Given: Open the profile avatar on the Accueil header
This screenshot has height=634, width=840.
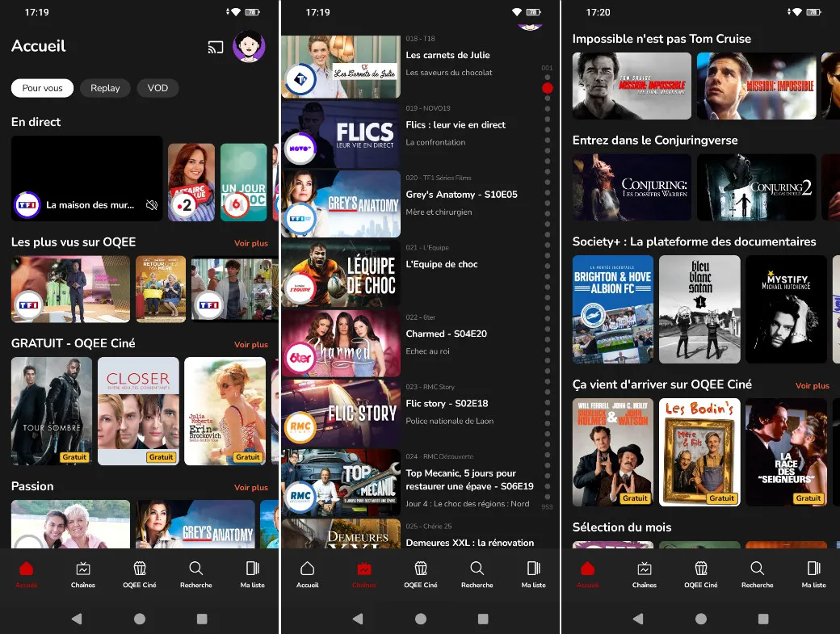Looking at the screenshot, I should [249, 46].
